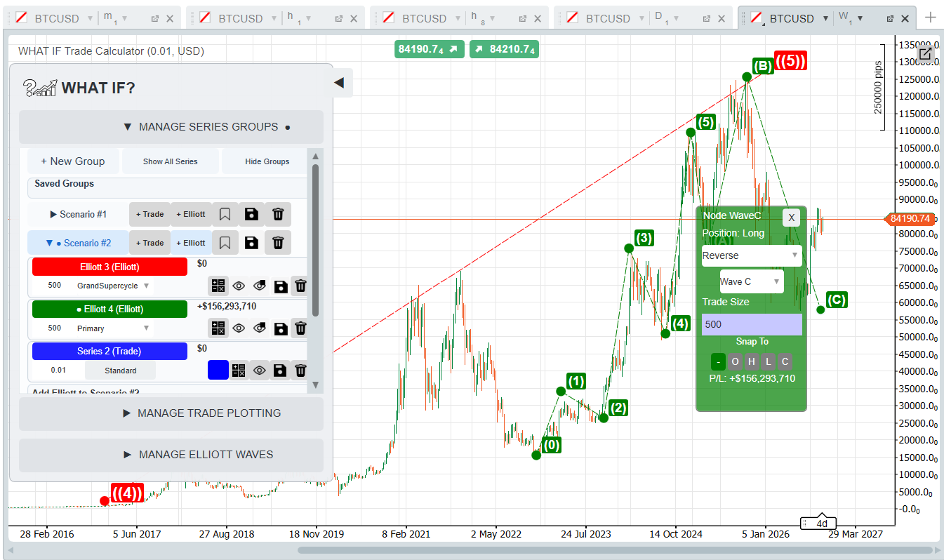Delete Scenario #1 using its trash icon
The height and width of the screenshot is (560, 944).
tap(278, 214)
